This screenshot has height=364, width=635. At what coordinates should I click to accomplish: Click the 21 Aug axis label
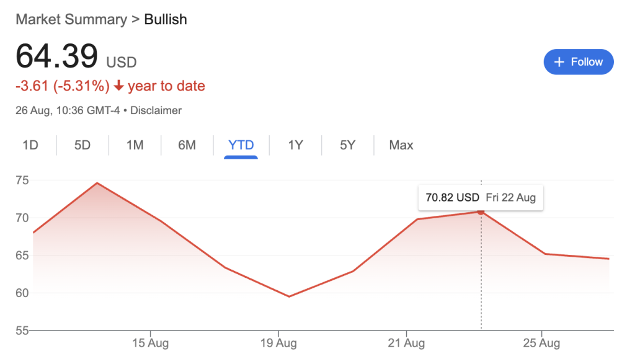pos(406,343)
